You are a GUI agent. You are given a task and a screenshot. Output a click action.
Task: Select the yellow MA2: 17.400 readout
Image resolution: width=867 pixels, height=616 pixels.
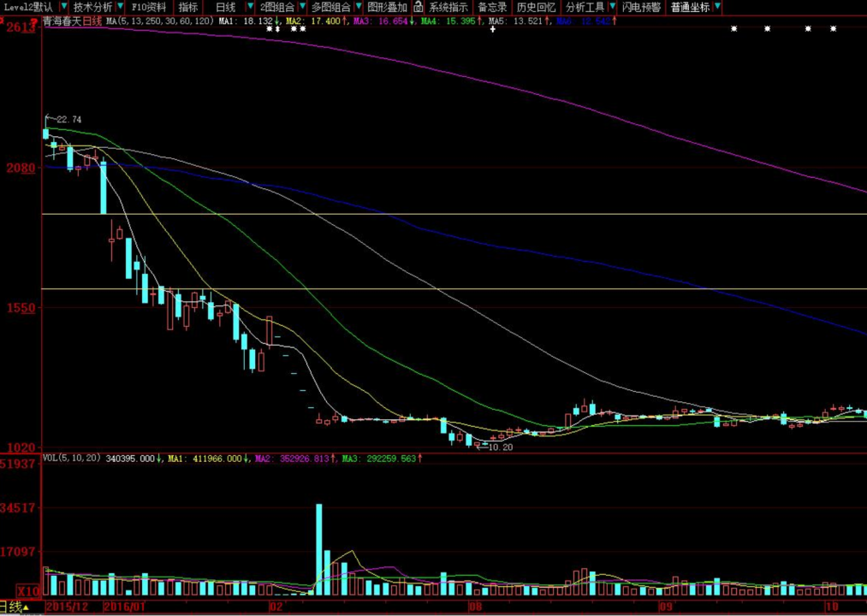click(313, 21)
